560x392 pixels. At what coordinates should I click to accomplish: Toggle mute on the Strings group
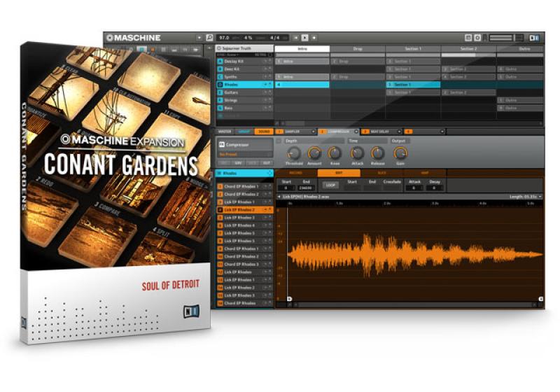click(x=265, y=100)
